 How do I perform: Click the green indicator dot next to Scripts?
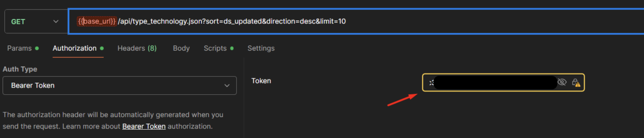[x=232, y=48]
